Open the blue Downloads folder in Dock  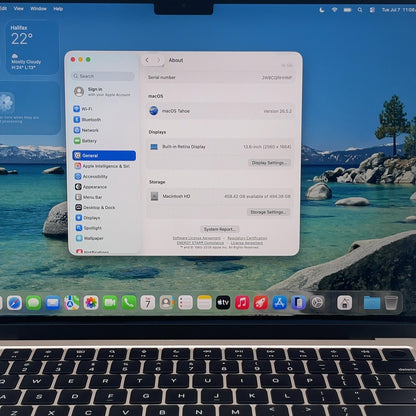[372, 303]
